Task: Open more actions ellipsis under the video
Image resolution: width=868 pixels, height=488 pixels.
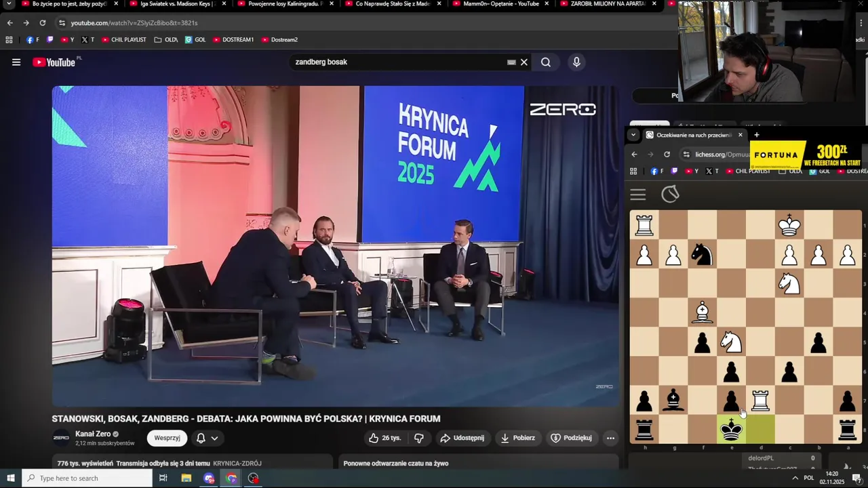Action: pyautogui.click(x=610, y=438)
